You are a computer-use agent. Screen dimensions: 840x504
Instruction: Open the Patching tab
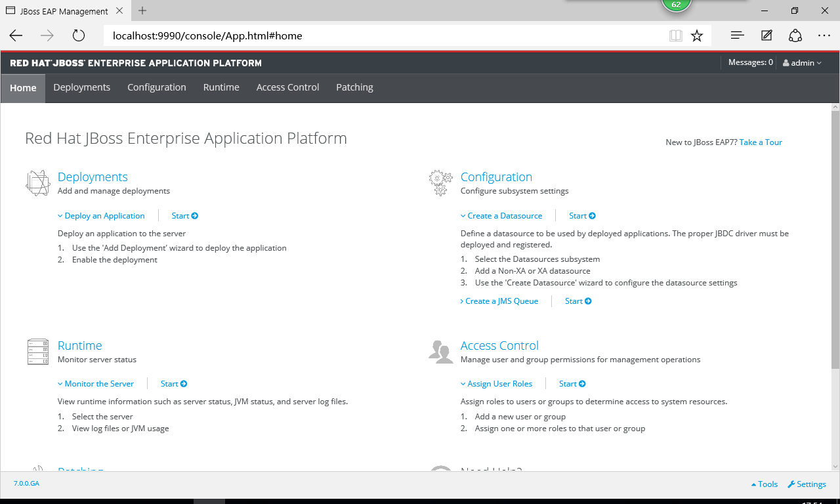(x=354, y=87)
